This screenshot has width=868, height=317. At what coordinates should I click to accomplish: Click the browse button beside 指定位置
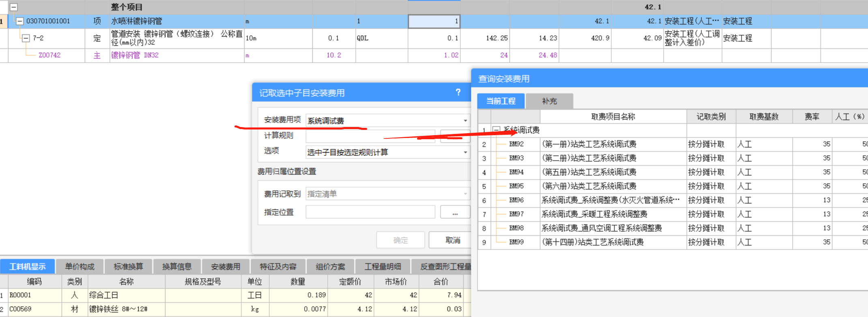(455, 212)
